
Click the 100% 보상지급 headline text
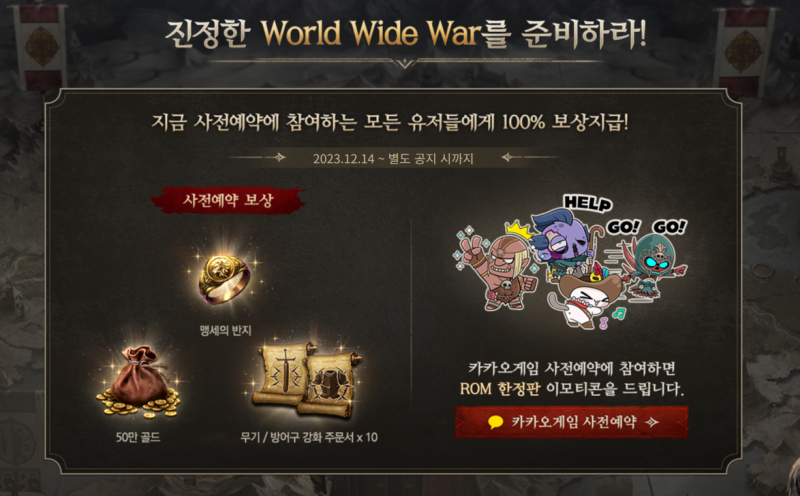[565, 122]
